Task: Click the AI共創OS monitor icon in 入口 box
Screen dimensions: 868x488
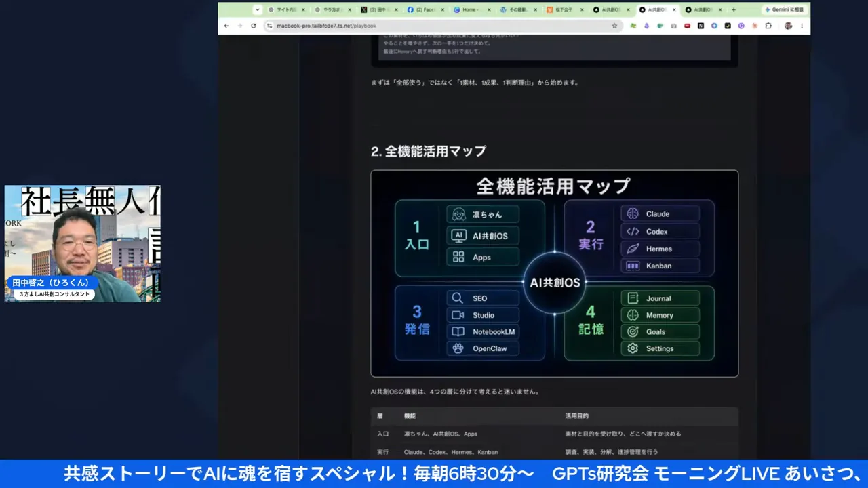Action: [x=459, y=236]
